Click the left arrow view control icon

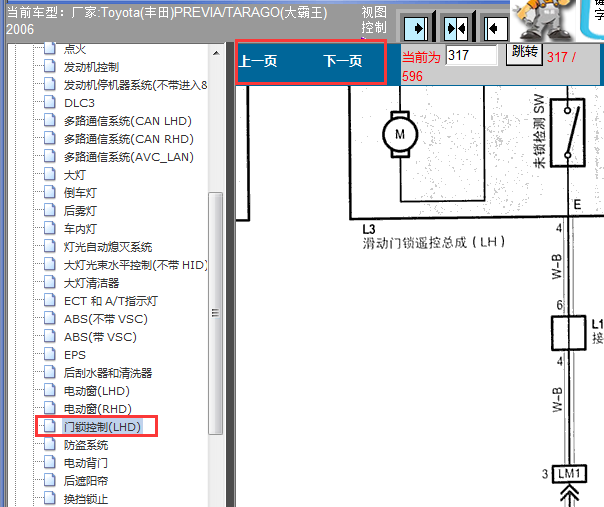point(496,29)
